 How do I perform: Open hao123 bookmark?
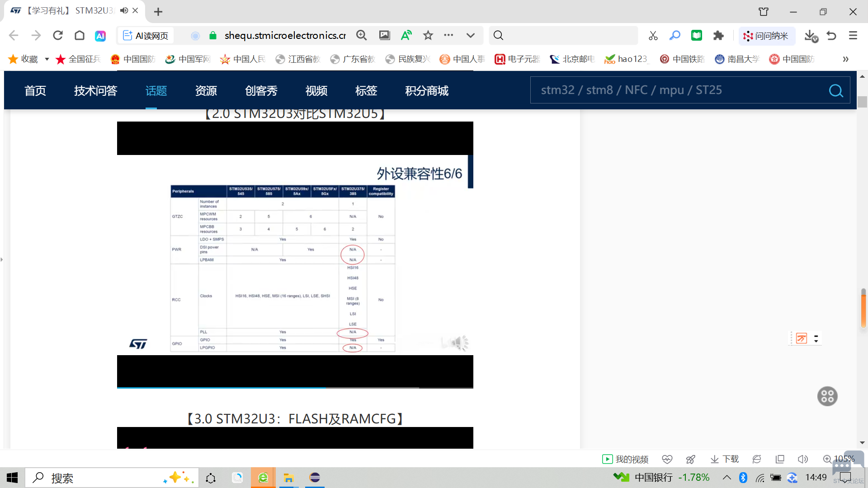626,59
